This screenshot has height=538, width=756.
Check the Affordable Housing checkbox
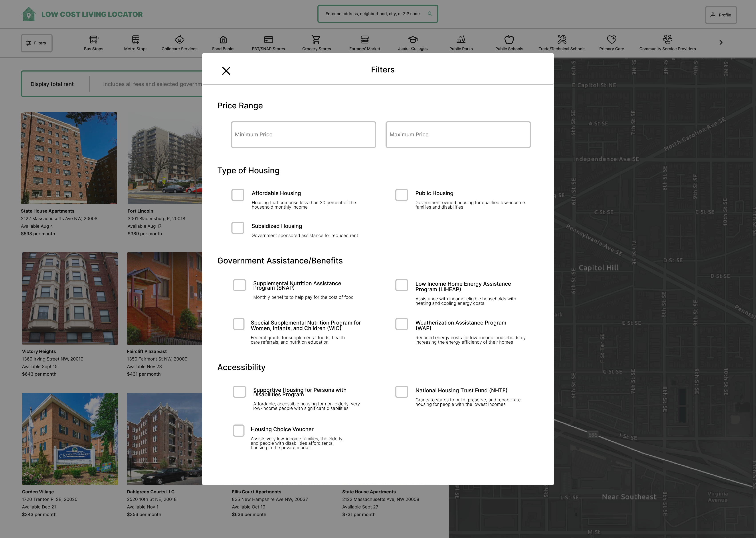click(x=238, y=195)
